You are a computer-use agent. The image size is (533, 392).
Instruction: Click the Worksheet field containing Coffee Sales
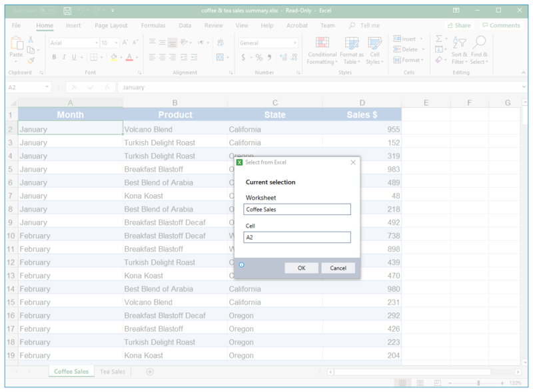[296, 209]
